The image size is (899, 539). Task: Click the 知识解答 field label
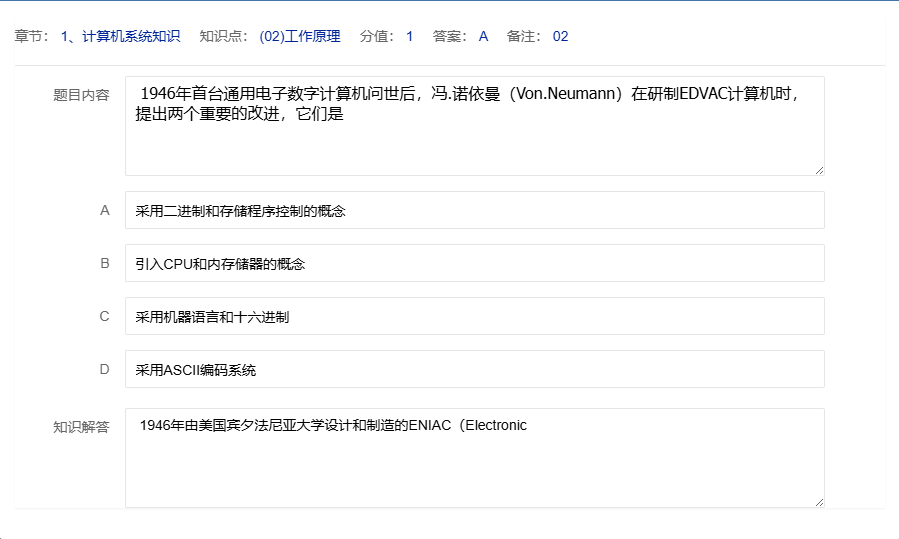pyautogui.click(x=81, y=427)
